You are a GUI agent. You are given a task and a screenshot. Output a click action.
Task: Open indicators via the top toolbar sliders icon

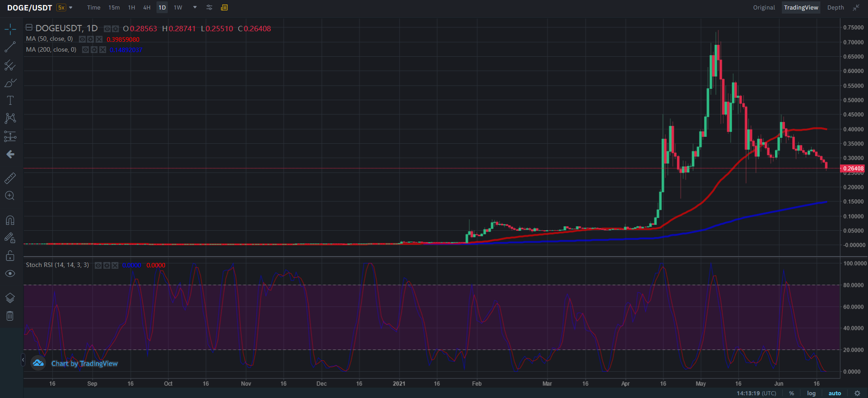coord(209,8)
